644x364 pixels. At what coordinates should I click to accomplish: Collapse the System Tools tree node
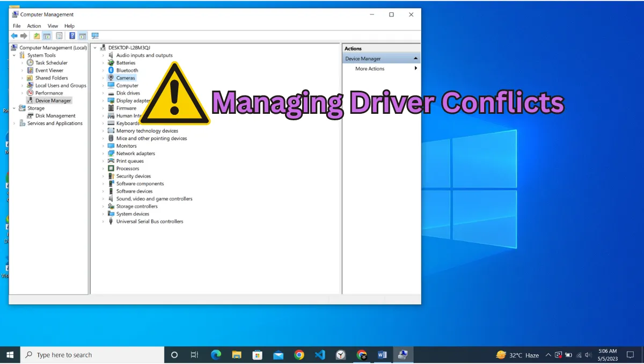click(x=14, y=55)
